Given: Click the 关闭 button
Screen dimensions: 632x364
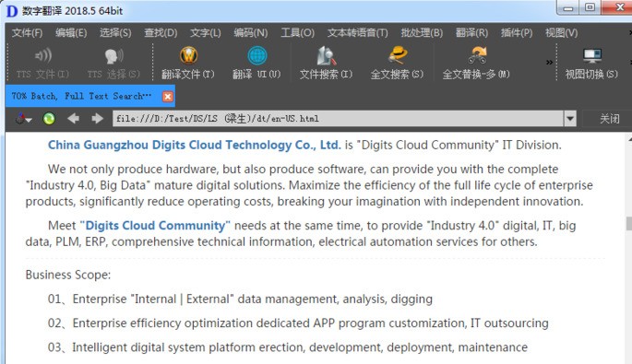Looking at the screenshot, I should (610, 118).
